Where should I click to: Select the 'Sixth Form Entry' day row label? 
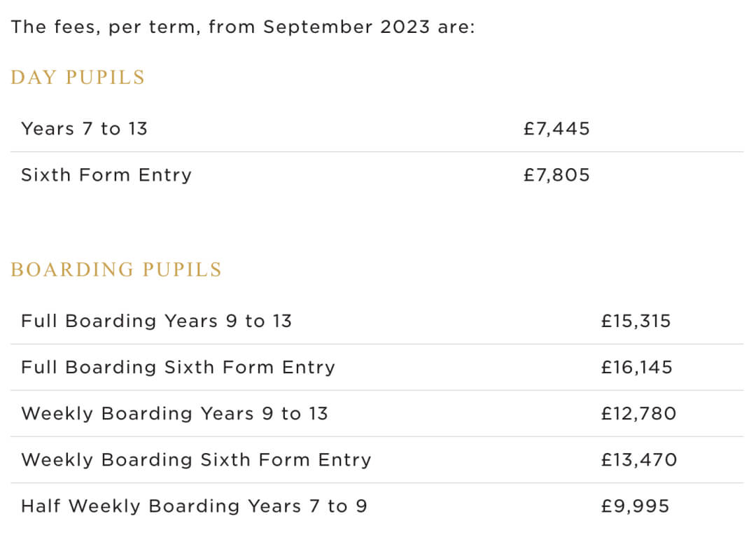(x=106, y=175)
